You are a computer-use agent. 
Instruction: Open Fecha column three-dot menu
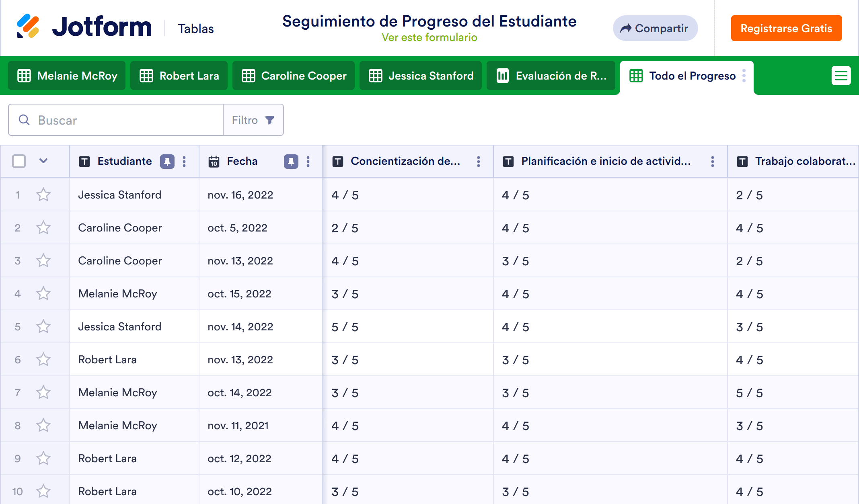tap(308, 162)
